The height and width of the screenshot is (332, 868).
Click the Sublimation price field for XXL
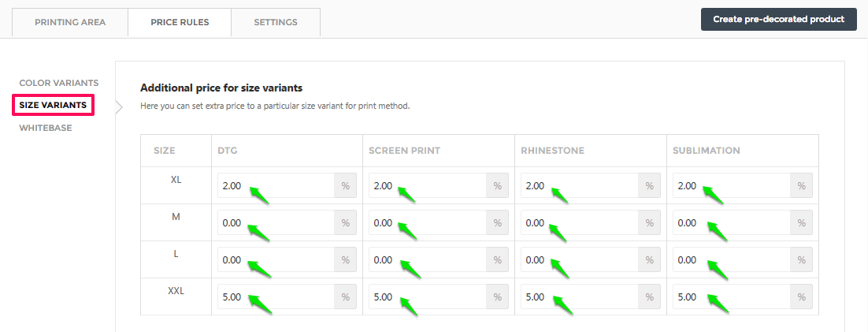(x=731, y=297)
